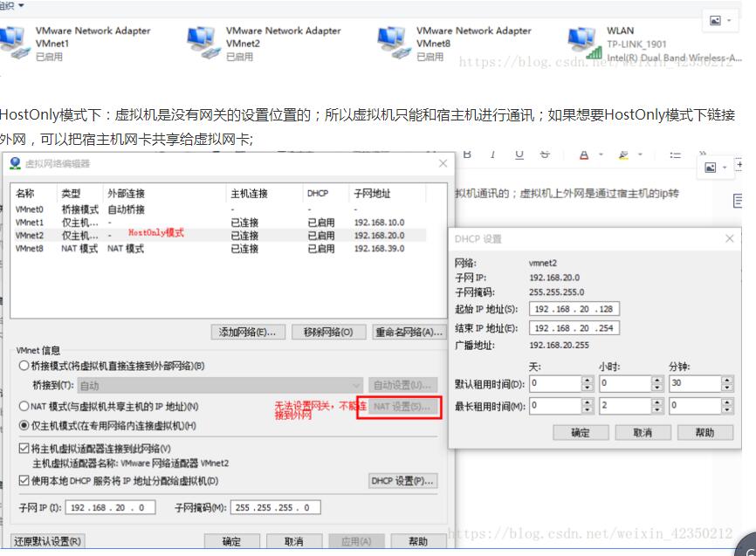Click 取消 in Virtual Network Editor
This screenshot has width=756, height=556.
click(293, 541)
